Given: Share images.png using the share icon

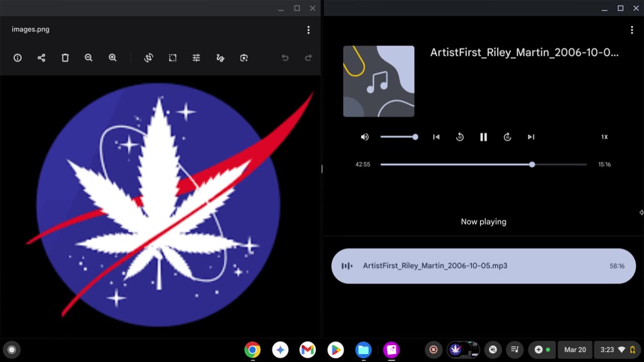Looking at the screenshot, I should click(x=41, y=58).
